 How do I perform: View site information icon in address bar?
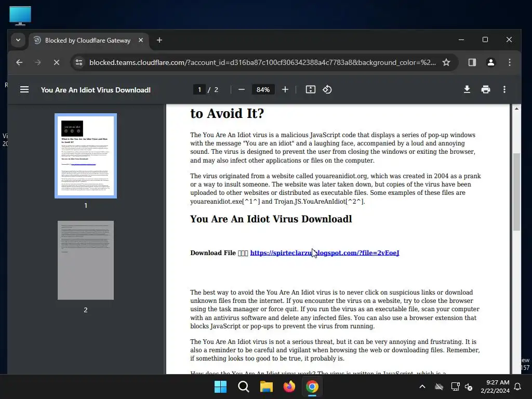pyautogui.click(x=79, y=62)
